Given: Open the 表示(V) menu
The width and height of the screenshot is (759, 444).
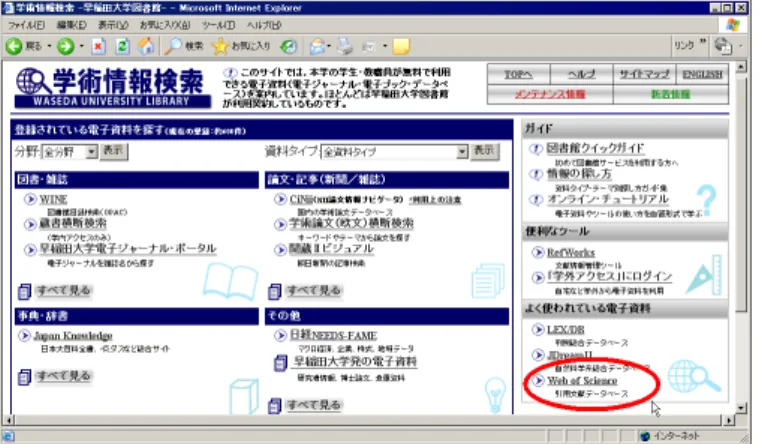Looking at the screenshot, I should [x=113, y=25].
